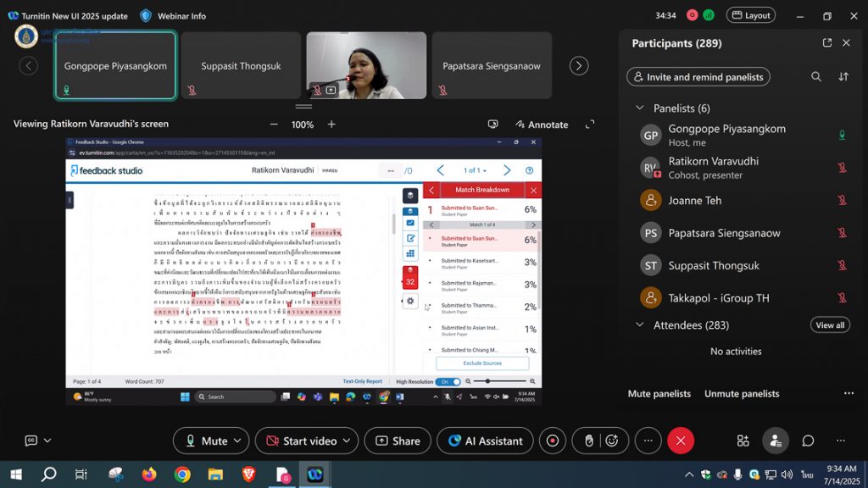Search the participants list
Screen dimensions: 868x488
tap(815, 77)
